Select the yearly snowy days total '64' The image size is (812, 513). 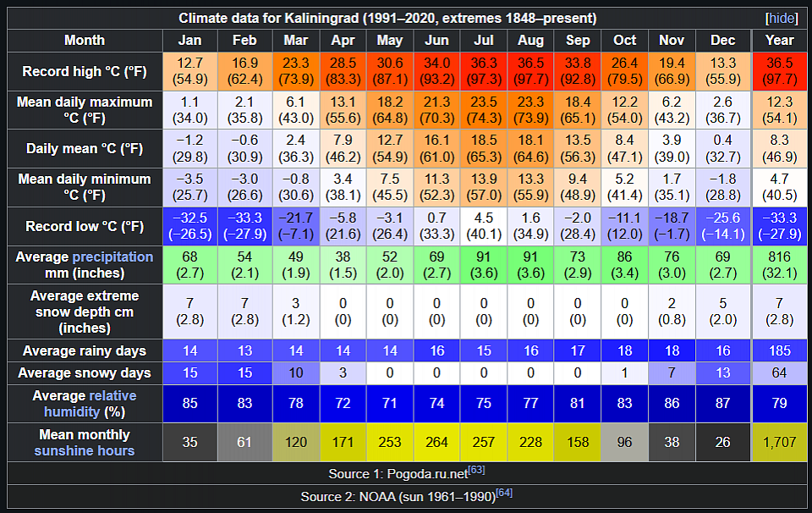tap(779, 373)
